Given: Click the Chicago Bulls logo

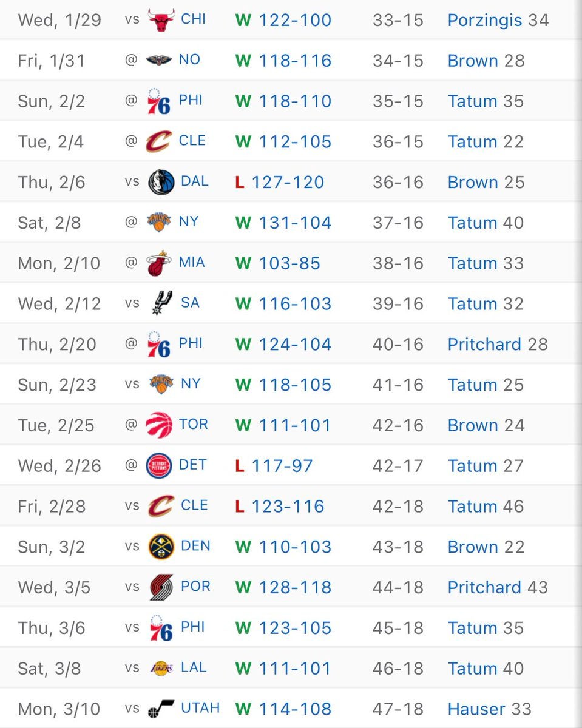Looking at the screenshot, I should tap(161, 20).
